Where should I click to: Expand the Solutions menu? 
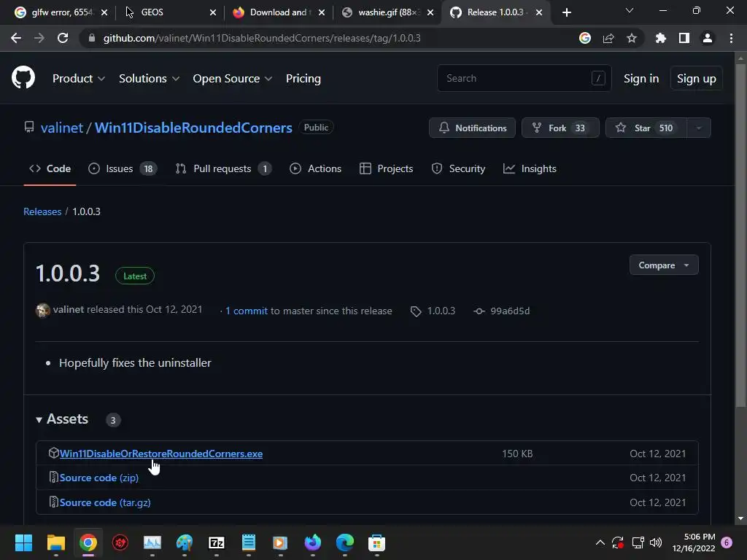coord(149,79)
